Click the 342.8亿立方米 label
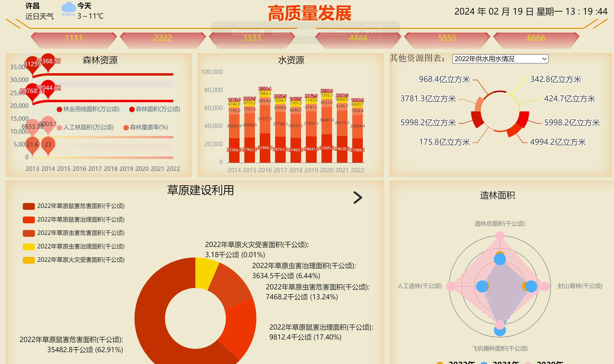614x364 pixels. click(x=556, y=79)
